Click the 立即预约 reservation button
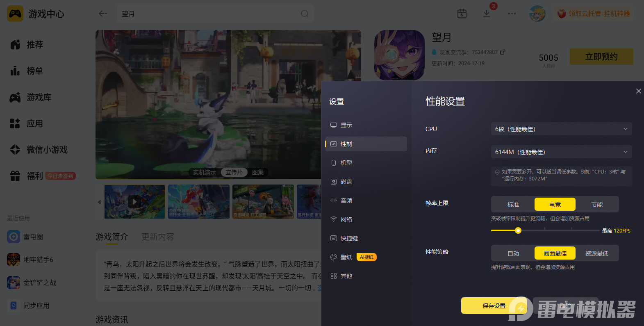Image resolution: width=644 pixels, height=326 pixels. click(x=601, y=57)
